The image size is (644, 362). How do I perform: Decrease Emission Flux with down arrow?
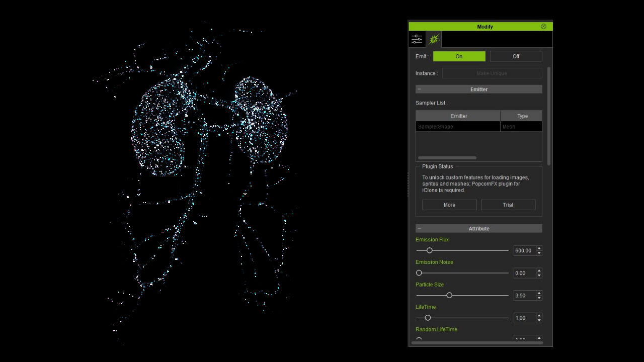(x=539, y=253)
